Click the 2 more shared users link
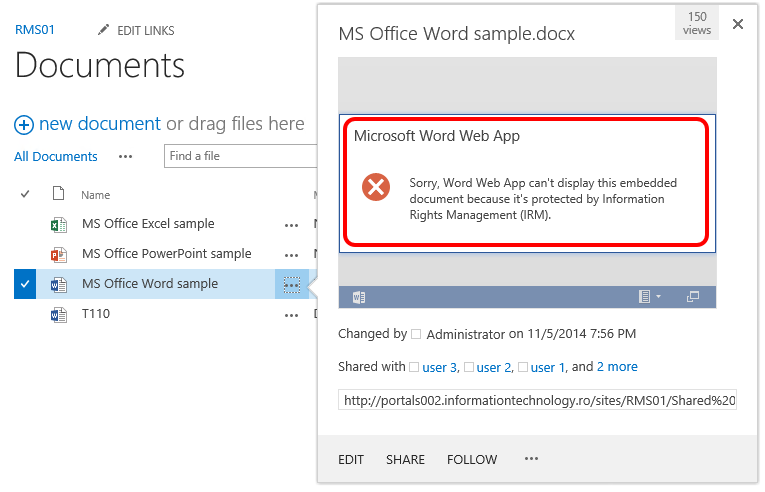Image resolution: width=765 pixels, height=492 pixels. pos(617,367)
